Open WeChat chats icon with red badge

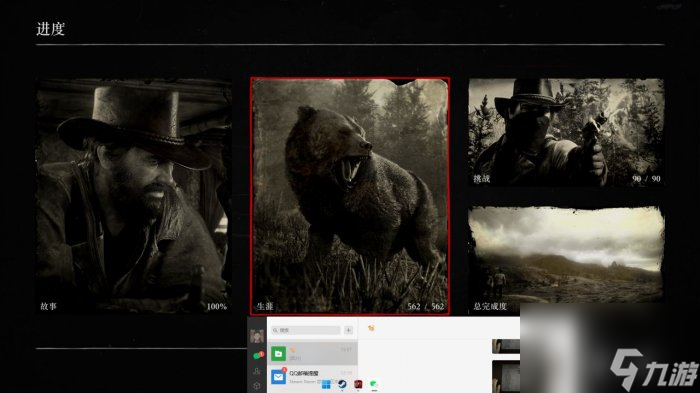point(258,355)
